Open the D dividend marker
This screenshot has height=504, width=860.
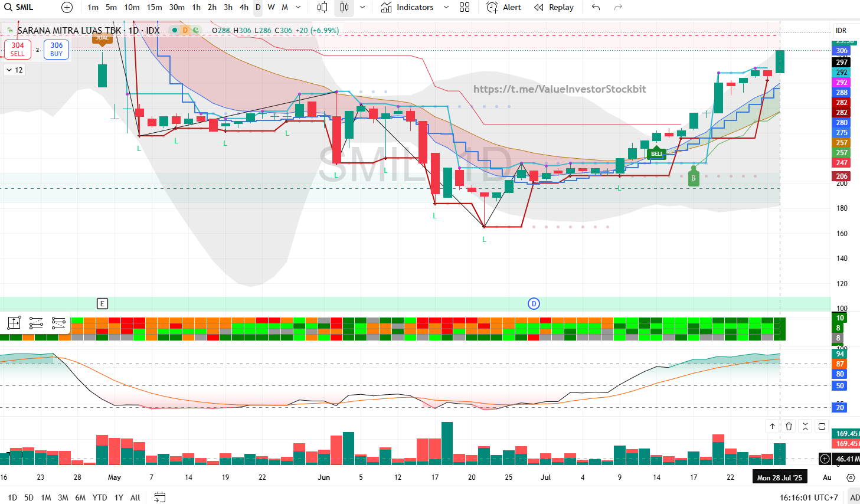pyautogui.click(x=534, y=303)
